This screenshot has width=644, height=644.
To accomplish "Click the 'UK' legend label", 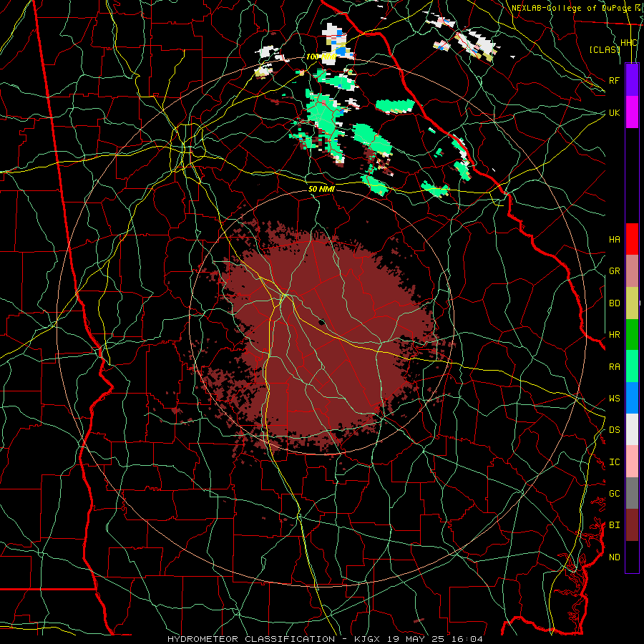I will click(614, 112).
